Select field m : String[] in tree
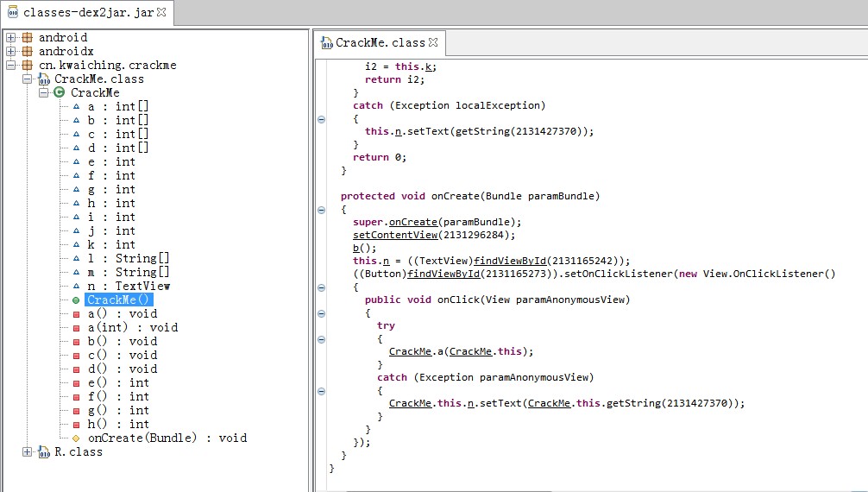The image size is (868, 492). [x=129, y=272]
